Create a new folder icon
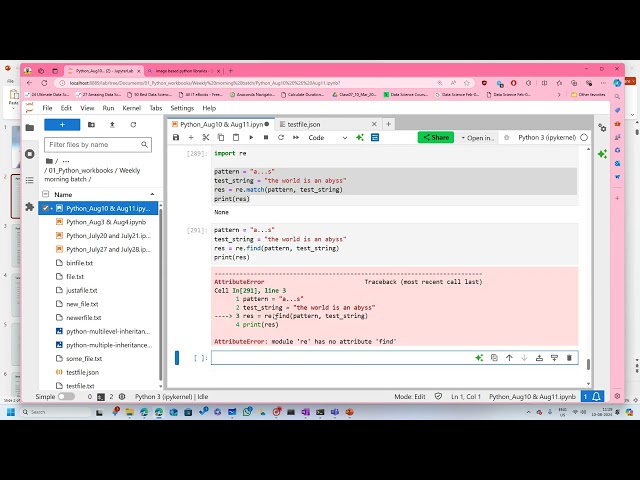 (x=91, y=124)
